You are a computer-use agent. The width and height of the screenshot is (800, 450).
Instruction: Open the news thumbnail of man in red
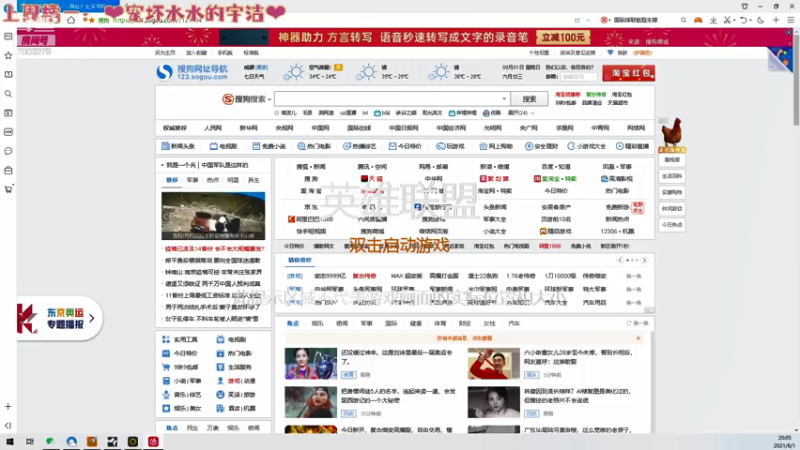coord(493,364)
